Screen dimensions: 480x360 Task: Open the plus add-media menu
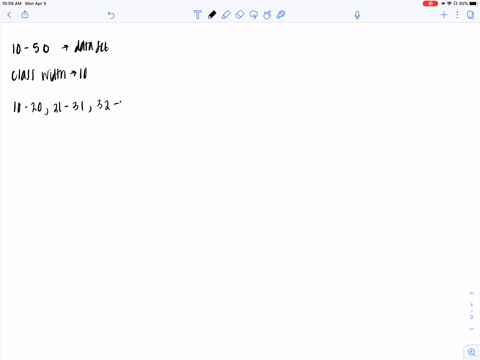tap(444, 15)
